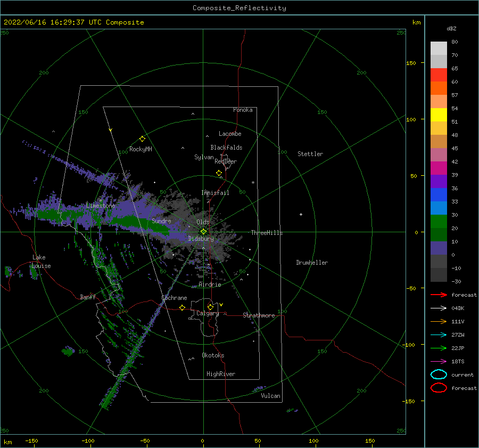
Task: Pick the bright green 20-30 dBZ swatch
Action: pos(439,221)
